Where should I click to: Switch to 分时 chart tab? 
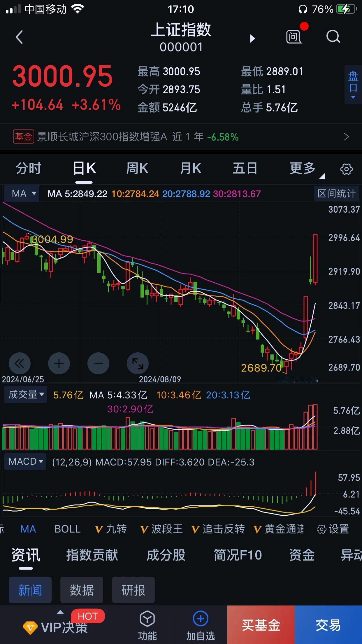point(29,169)
